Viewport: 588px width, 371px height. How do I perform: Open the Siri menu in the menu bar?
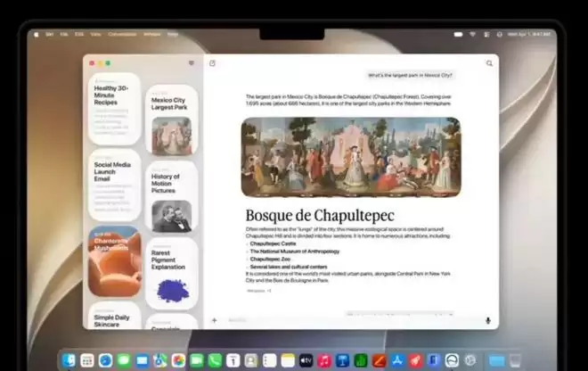click(50, 34)
